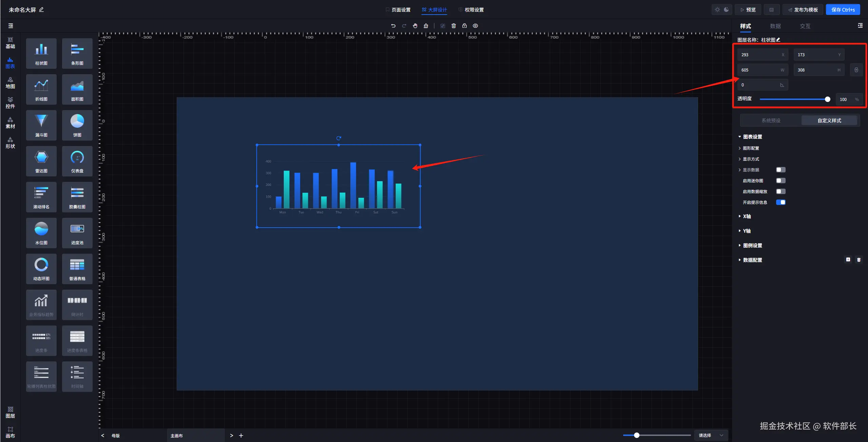The image size is (868, 442).
Task: Click the hand pan tool icon
Action: tap(415, 26)
